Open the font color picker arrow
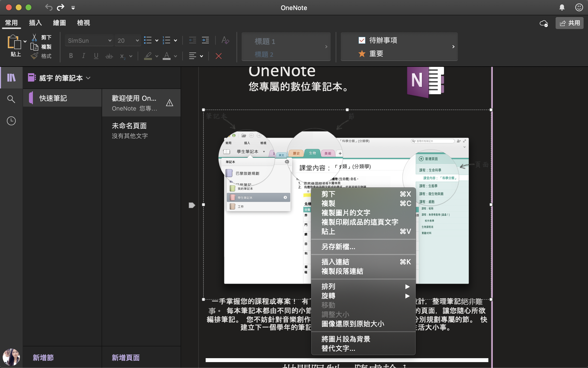The height and width of the screenshot is (368, 588). [x=175, y=56]
